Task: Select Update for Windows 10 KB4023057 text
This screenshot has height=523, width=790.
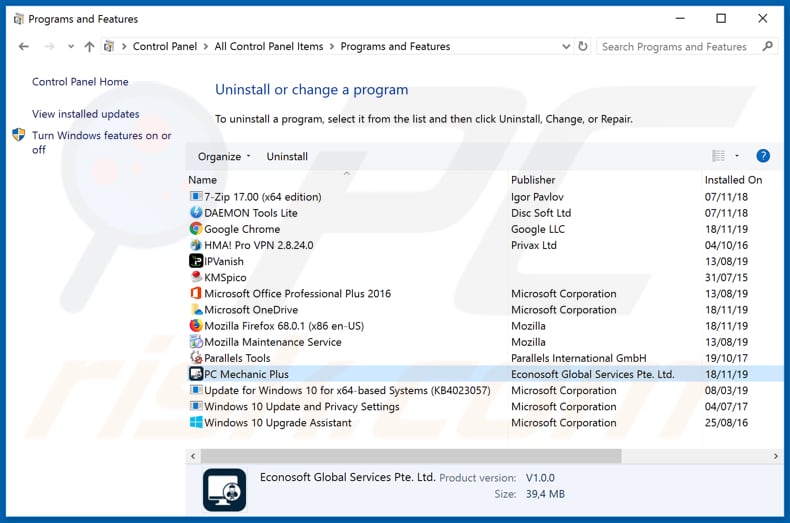Action: (347, 390)
